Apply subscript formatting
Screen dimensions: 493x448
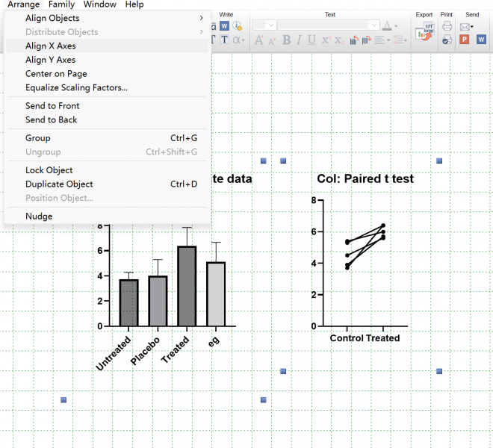[x=339, y=40]
